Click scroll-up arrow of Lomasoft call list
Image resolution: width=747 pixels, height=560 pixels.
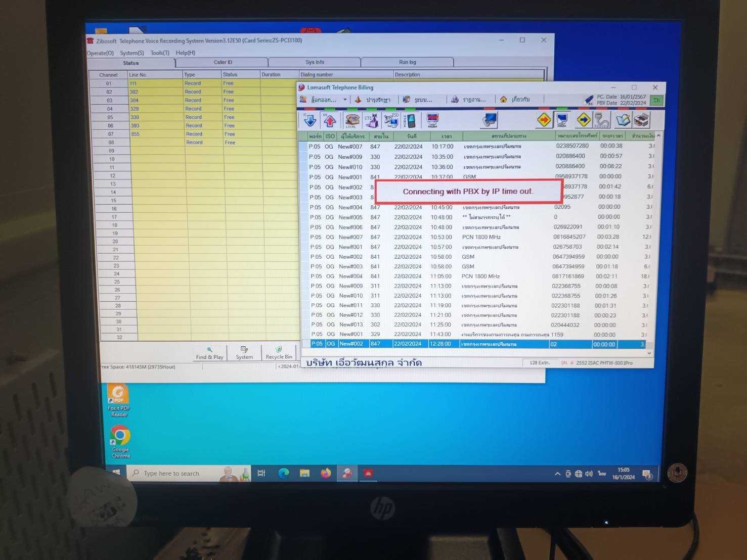coord(658,136)
